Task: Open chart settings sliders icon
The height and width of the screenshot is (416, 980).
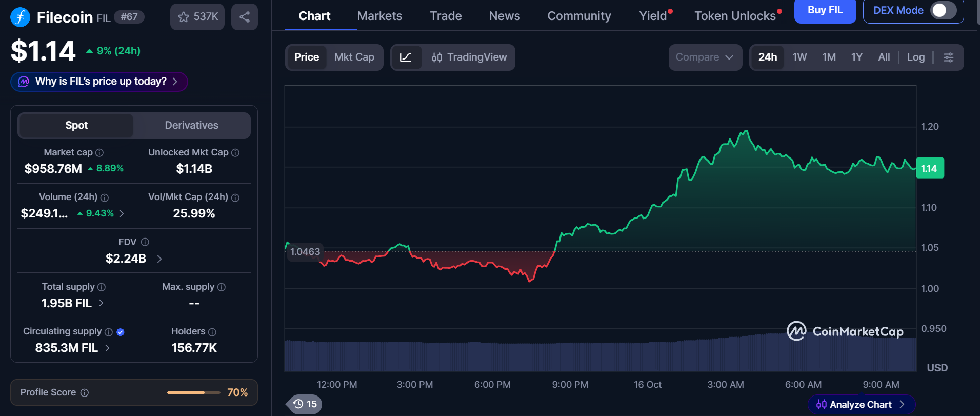Action: (x=949, y=57)
